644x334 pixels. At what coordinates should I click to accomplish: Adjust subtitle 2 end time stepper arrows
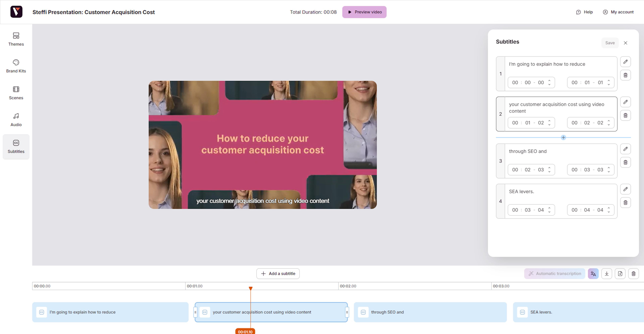608,123
